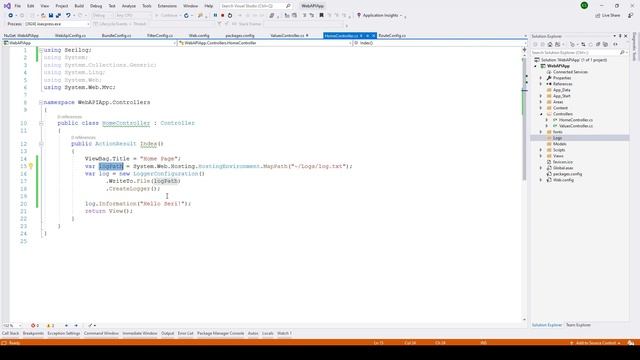Collapse the Index method outline
Viewport: 640px width, 360px height.
click(41, 144)
